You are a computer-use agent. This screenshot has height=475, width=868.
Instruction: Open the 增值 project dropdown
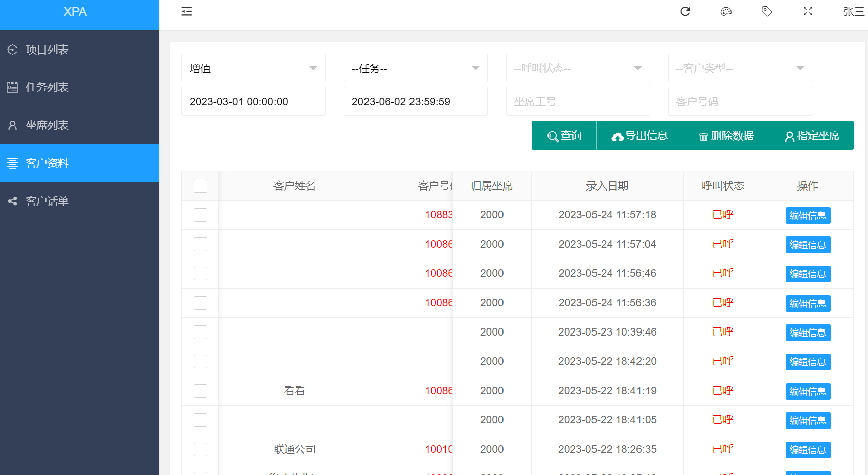coord(253,68)
